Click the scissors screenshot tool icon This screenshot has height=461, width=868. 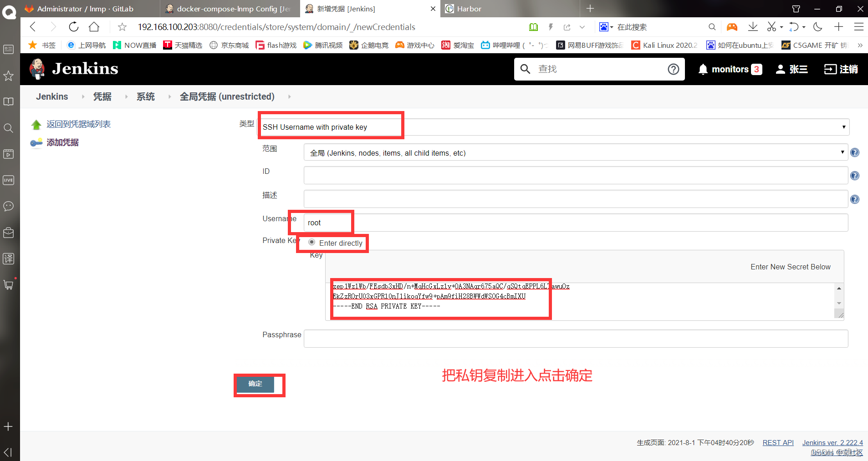(x=771, y=27)
